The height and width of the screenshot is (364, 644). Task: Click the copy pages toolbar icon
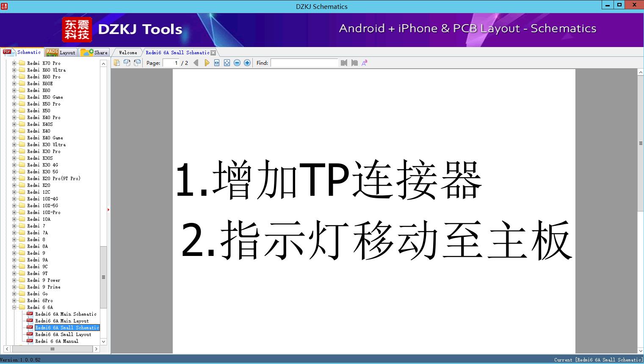(117, 63)
